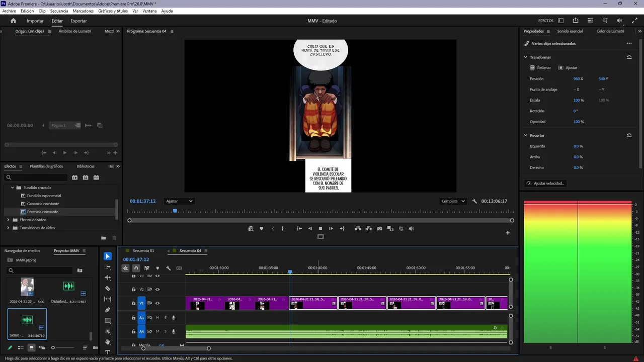Open Completa playback resolution dropdown

(x=453, y=201)
